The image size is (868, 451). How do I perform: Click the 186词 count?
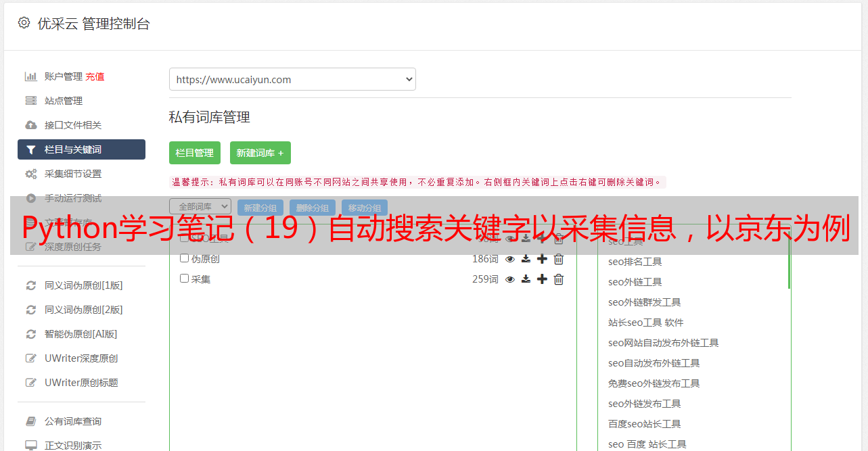[485, 259]
